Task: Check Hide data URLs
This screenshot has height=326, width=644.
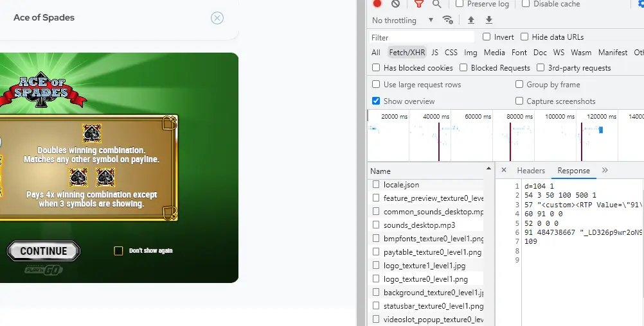Action: tap(524, 37)
